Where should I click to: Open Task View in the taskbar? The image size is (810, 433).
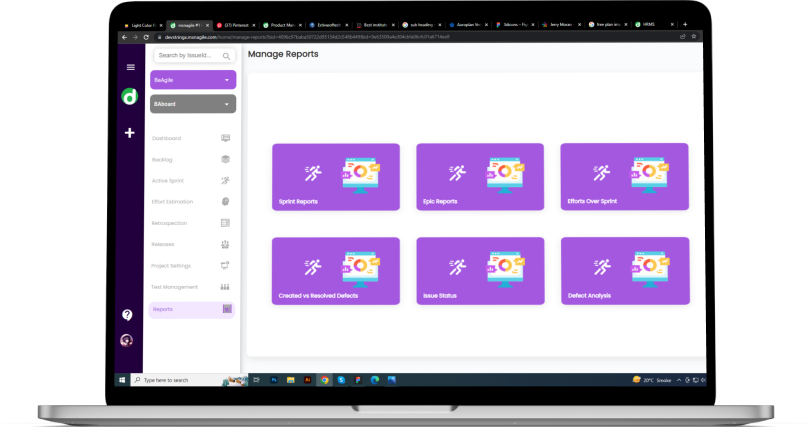point(257,380)
